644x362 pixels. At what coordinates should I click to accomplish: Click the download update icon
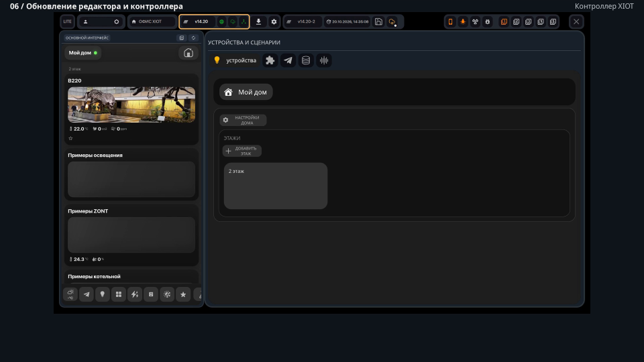point(258,21)
